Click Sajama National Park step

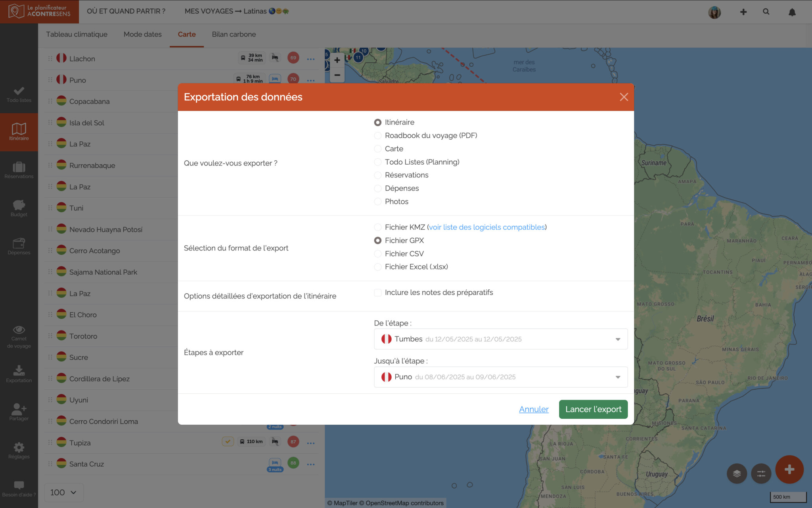pyautogui.click(x=103, y=272)
